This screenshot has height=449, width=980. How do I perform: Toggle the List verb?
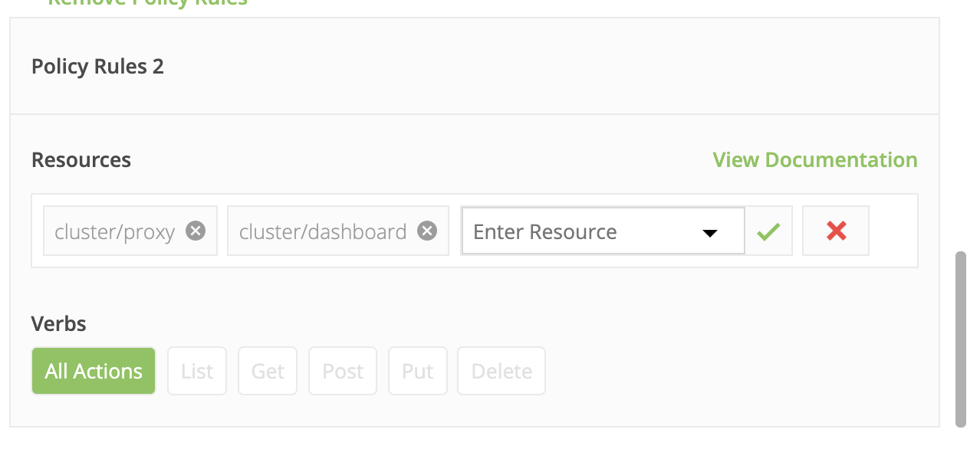point(197,371)
